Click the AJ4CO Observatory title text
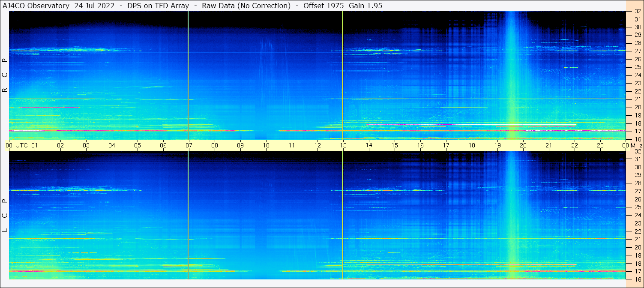The height and width of the screenshot is (288, 644). pyautogui.click(x=36, y=6)
